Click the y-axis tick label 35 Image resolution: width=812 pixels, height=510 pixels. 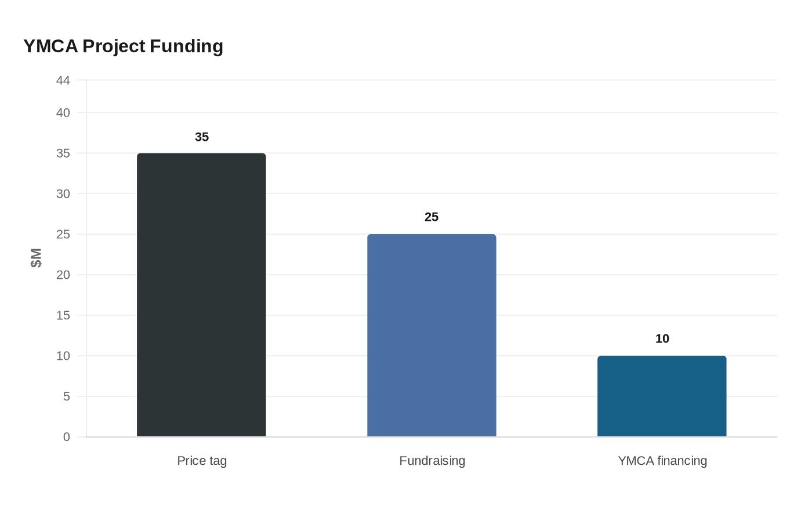63,154
